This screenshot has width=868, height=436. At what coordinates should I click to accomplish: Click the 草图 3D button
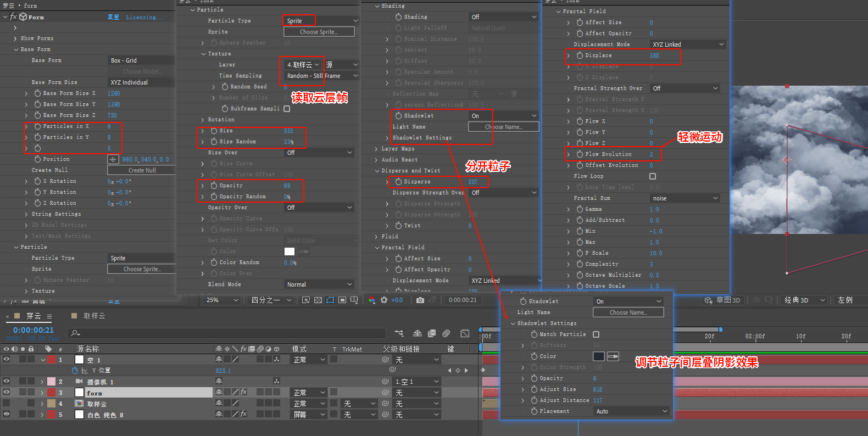point(722,300)
